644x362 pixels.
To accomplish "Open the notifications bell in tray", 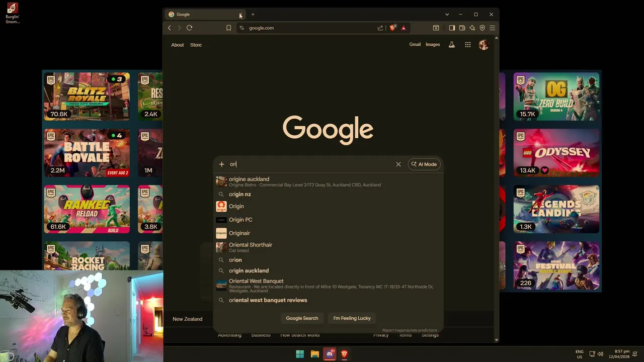I will pyautogui.click(x=635, y=354).
